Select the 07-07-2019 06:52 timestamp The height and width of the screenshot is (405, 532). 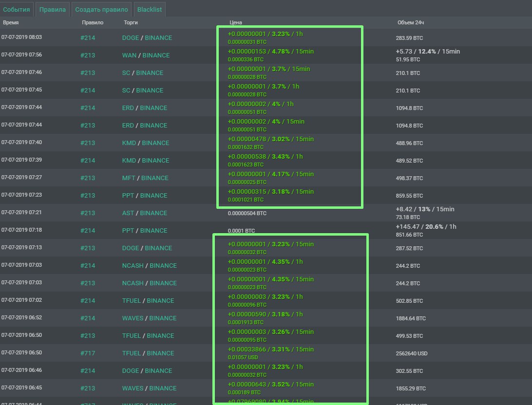(x=22, y=317)
